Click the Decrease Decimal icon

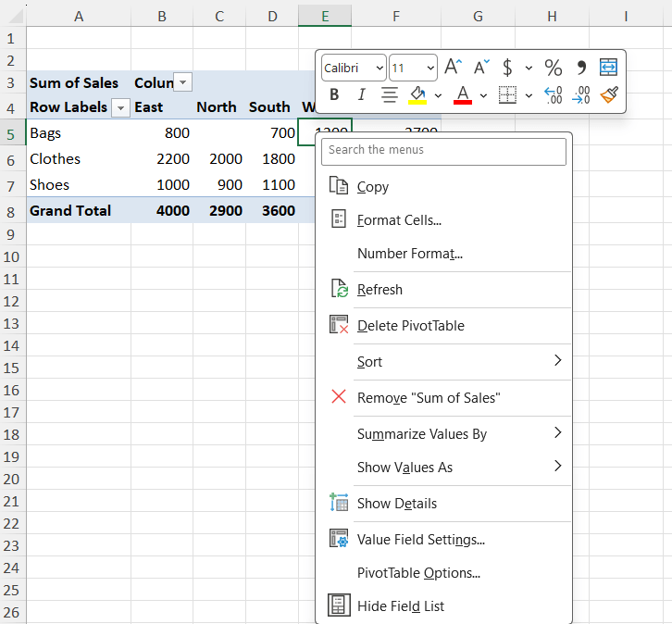tap(581, 94)
